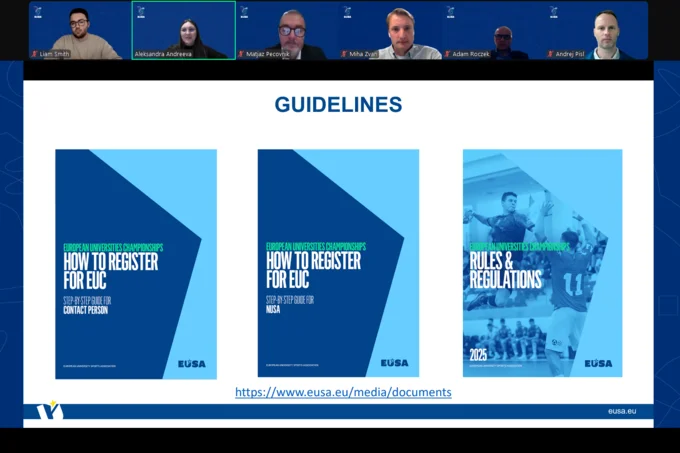
Task: Select Matjaz Pecovnik's video tile
Action: (287, 30)
